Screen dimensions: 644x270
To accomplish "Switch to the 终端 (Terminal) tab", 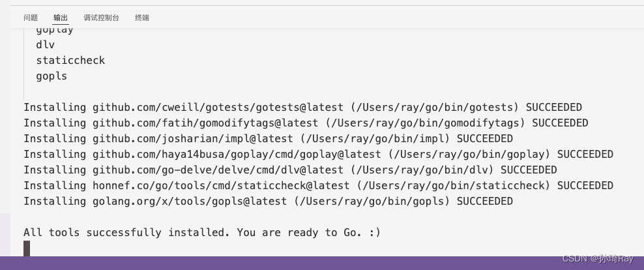I will coord(142,18).
